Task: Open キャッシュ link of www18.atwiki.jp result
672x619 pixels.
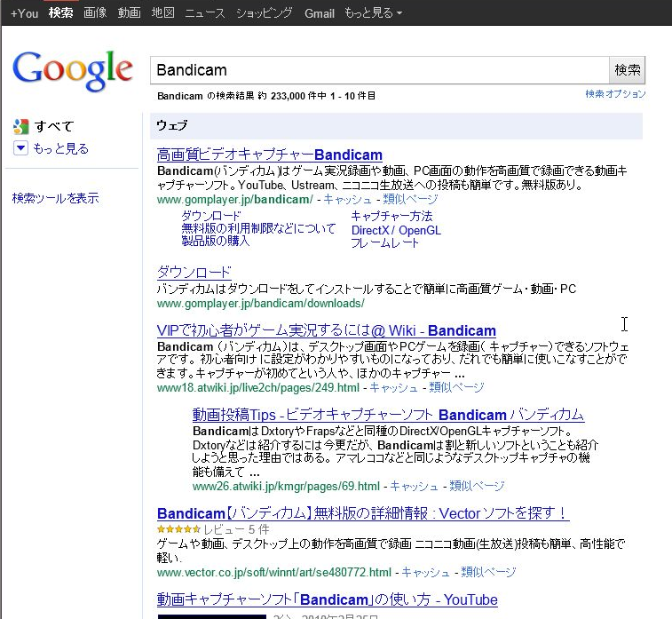Action: [393, 387]
